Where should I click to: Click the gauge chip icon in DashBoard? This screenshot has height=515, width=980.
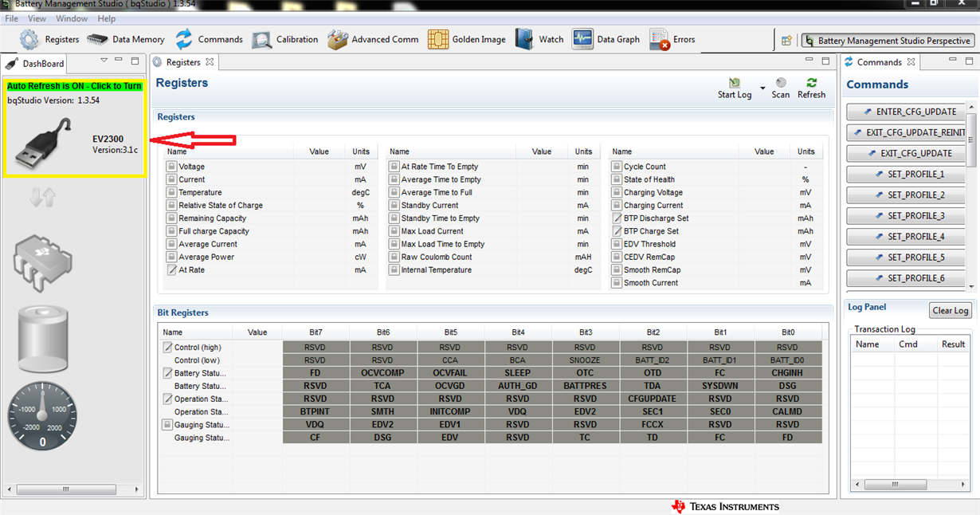coord(43,263)
